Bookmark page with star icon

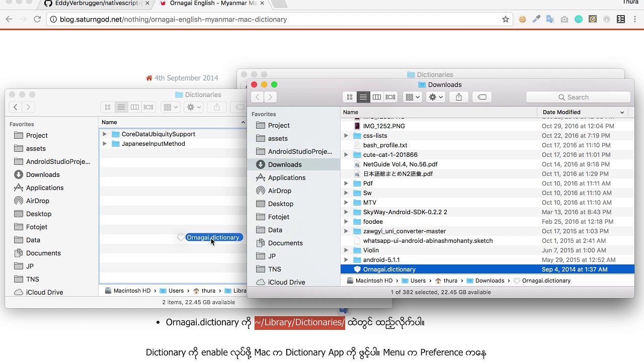click(x=506, y=19)
